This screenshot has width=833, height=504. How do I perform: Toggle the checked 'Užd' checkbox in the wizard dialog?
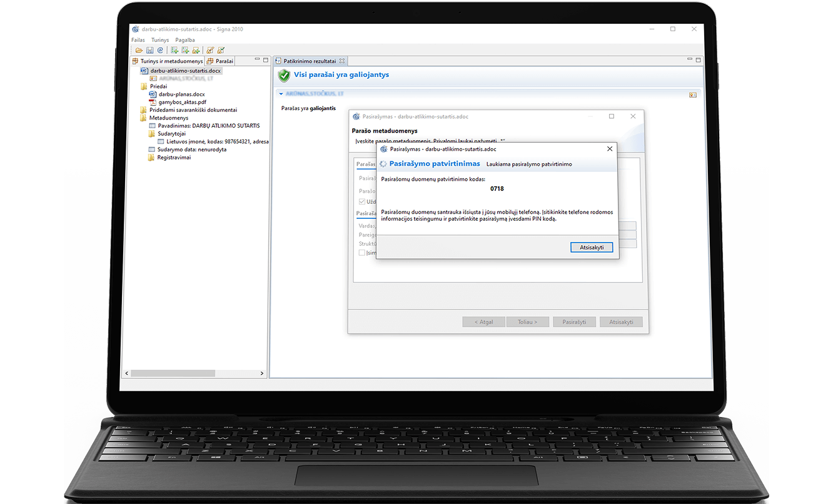coord(362,201)
